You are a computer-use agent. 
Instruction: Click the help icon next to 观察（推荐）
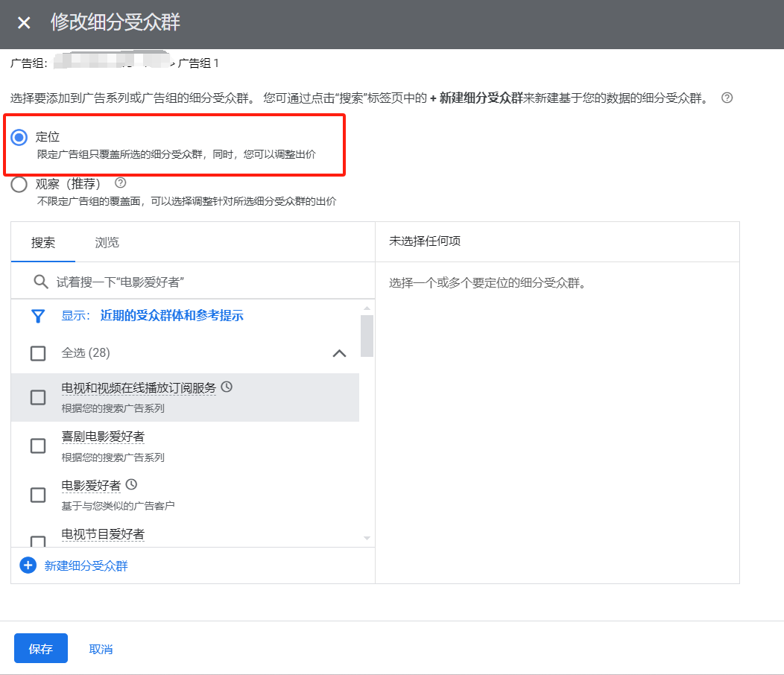120,183
